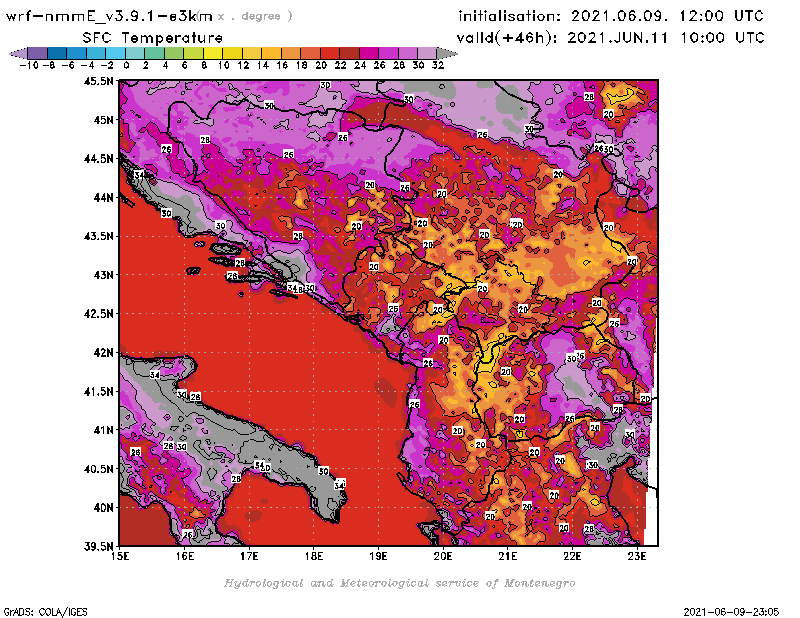
Task: Click the '18E' longitude axis label
Action: 314,556
